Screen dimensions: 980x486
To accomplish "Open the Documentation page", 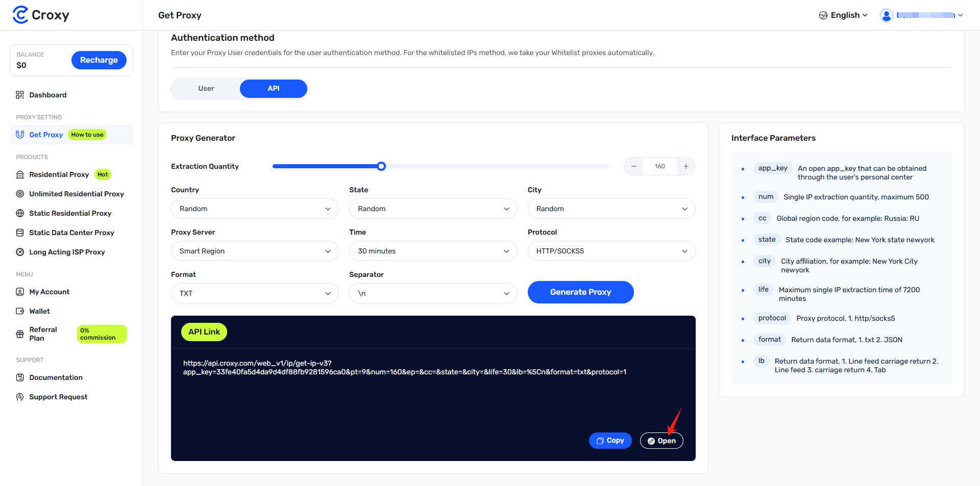I will click(56, 377).
